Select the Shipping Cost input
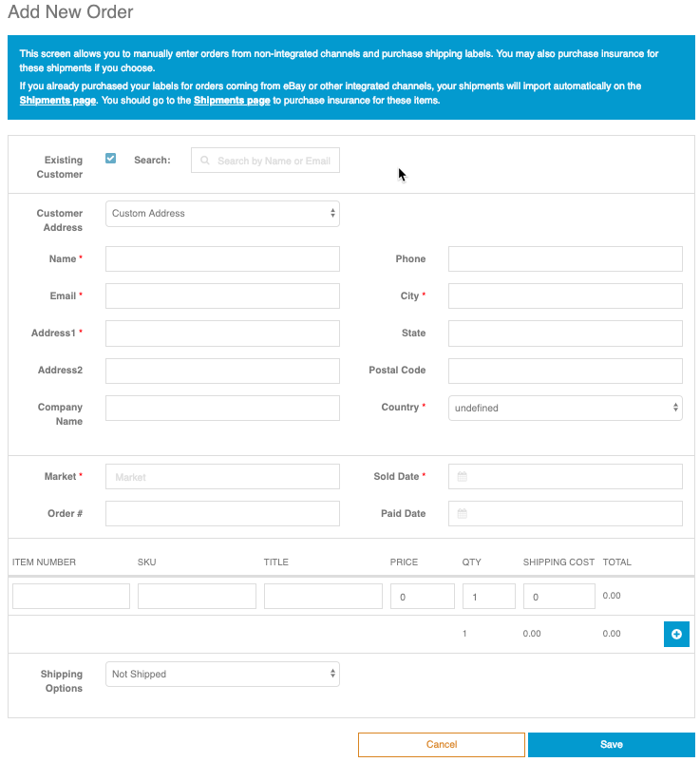Viewport: 700px width, 762px height. (558, 597)
